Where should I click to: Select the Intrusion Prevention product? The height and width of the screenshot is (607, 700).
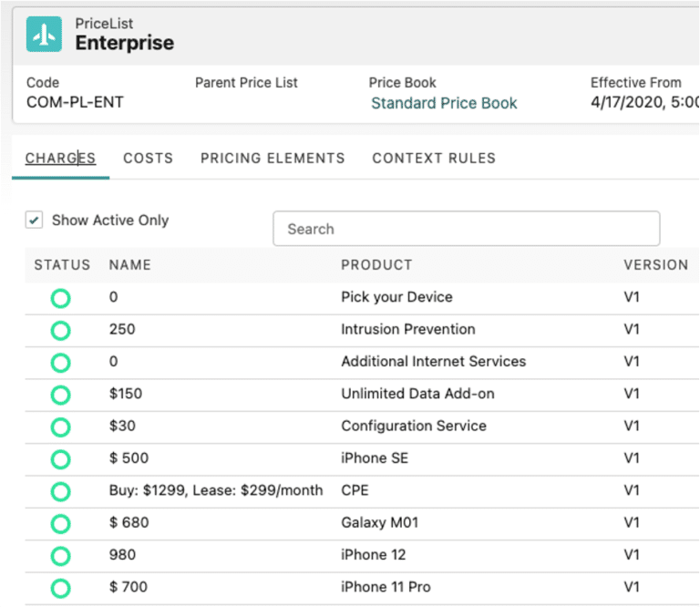coord(408,329)
